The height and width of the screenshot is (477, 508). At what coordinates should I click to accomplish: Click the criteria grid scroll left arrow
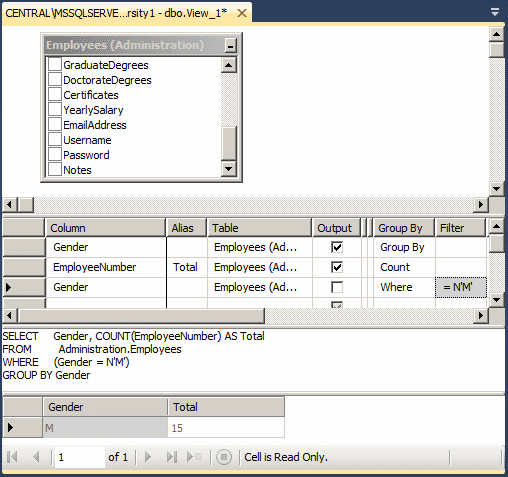click(10, 315)
